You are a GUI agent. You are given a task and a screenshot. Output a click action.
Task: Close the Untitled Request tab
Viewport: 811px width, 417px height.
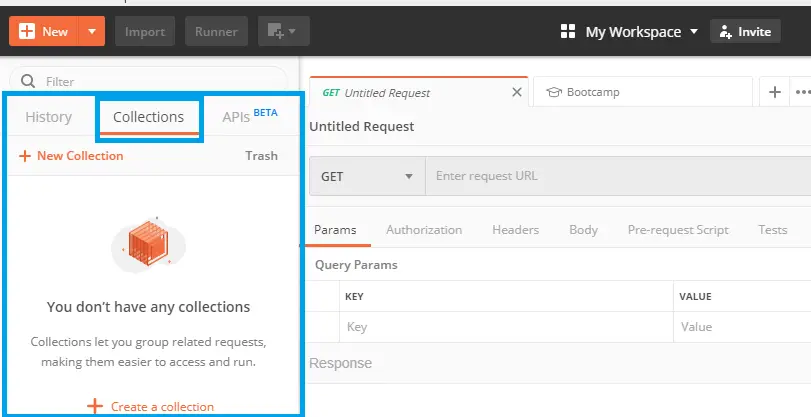516,92
